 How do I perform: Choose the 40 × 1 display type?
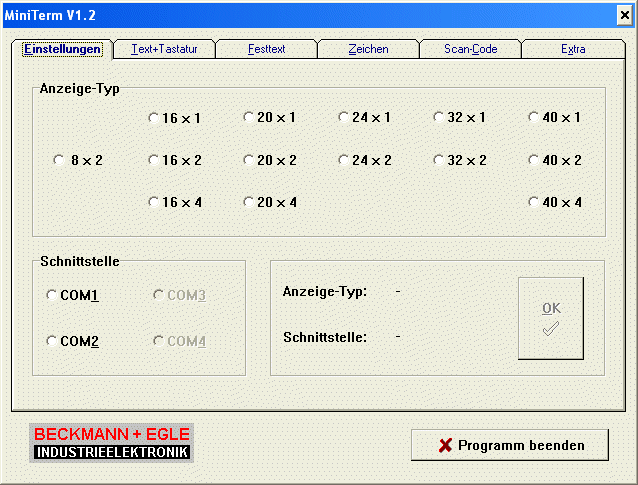(534, 118)
